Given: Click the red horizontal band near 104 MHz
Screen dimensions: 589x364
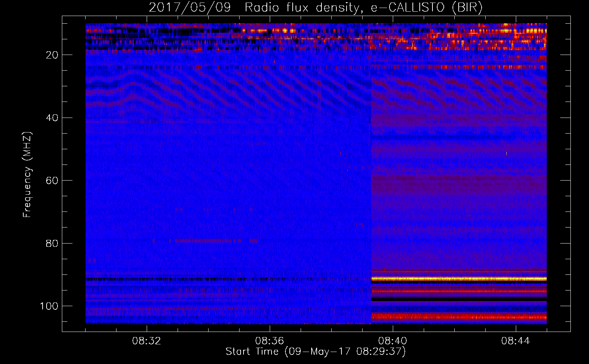Looking at the screenshot, I should tap(459, 317).
